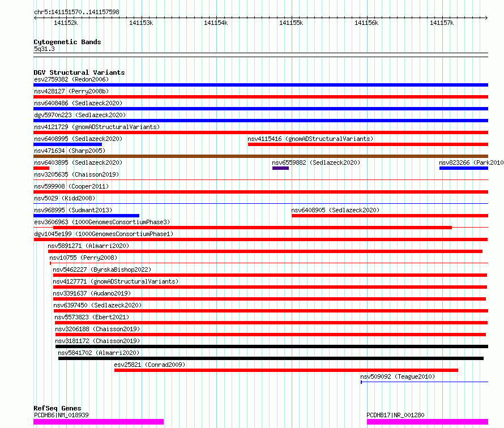Click the nsv471634 (Sharp2005) label
Screen dimensions: 504x428
point(70,151)
